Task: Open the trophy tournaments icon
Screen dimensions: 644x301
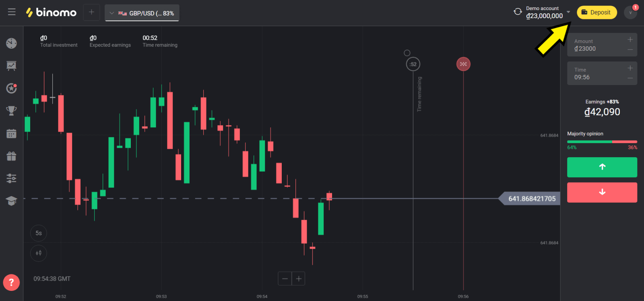Action: tap(11, 110)
